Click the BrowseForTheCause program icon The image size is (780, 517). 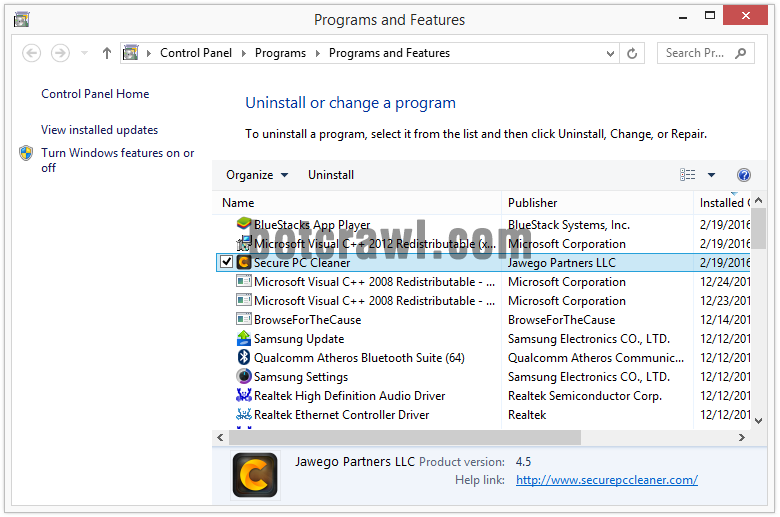point(244,319)
